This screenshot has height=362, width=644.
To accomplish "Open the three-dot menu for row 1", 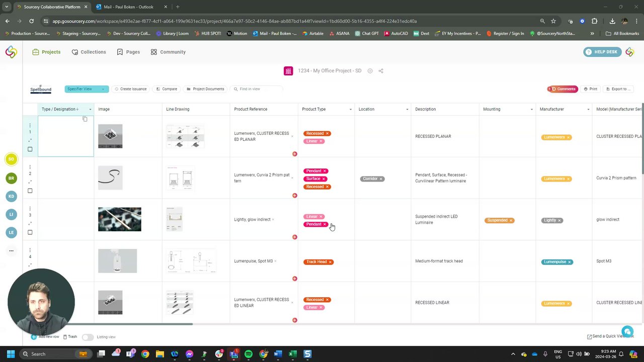I will click(x=30, y=125).
